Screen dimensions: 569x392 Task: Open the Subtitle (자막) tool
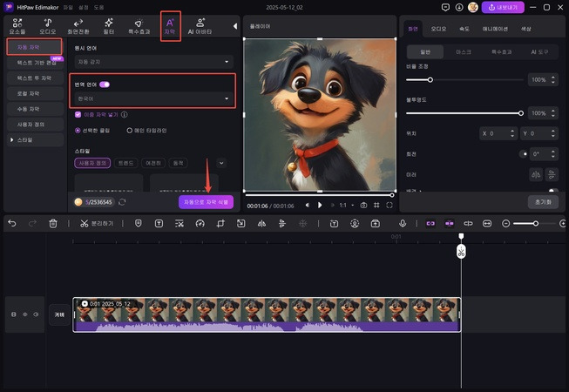click(170, 26)
